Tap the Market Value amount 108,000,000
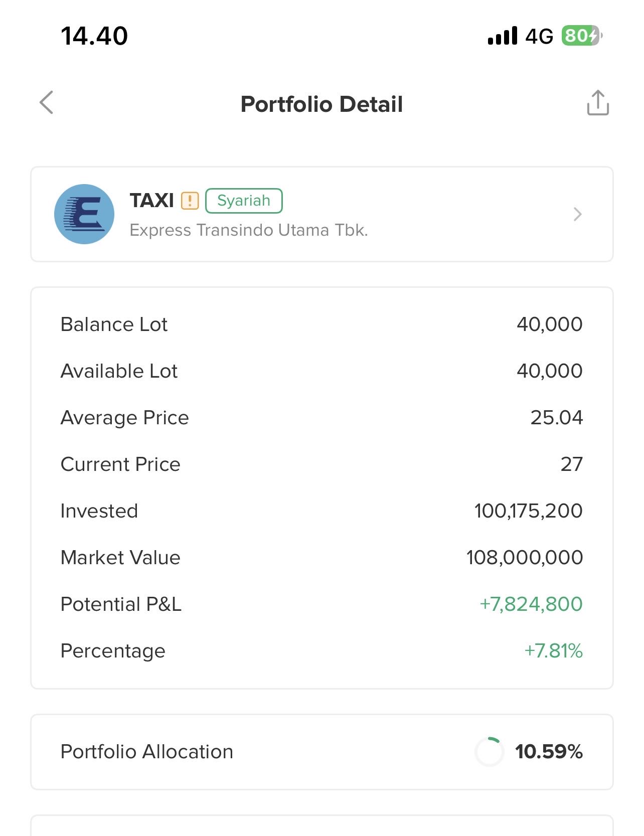 click(x=524, y=558)
